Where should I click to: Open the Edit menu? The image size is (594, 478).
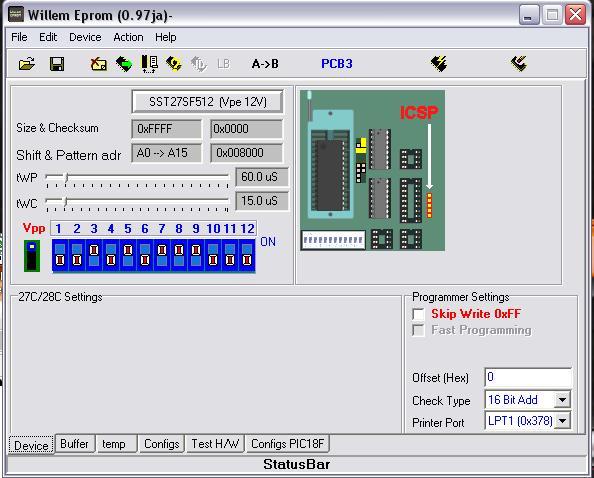point(48,37)
